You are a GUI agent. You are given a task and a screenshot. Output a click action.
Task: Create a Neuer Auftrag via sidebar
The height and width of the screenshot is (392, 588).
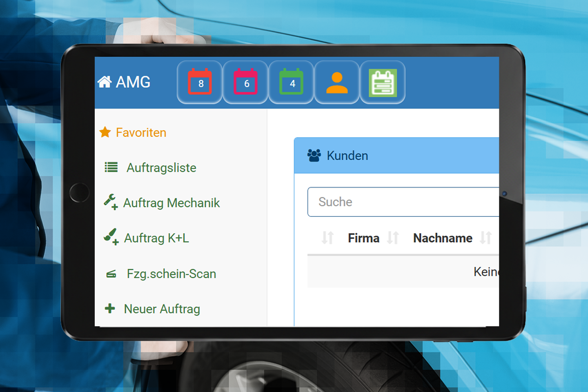pos(162,309)
